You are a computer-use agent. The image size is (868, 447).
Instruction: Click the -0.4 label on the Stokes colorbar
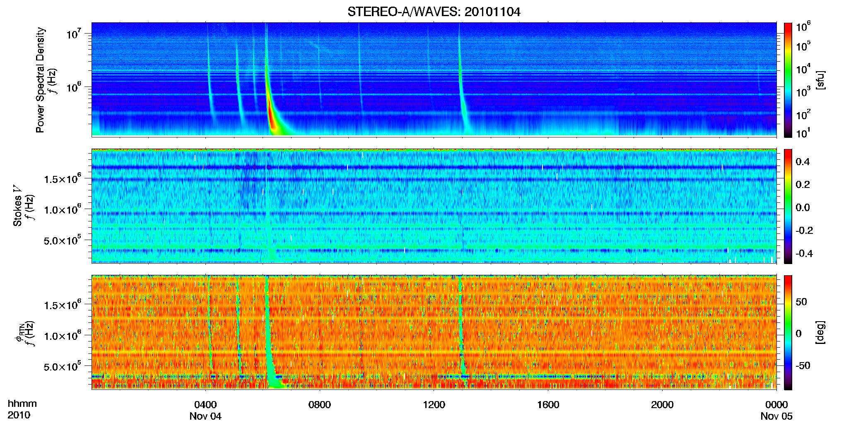[x=804, y=254]
